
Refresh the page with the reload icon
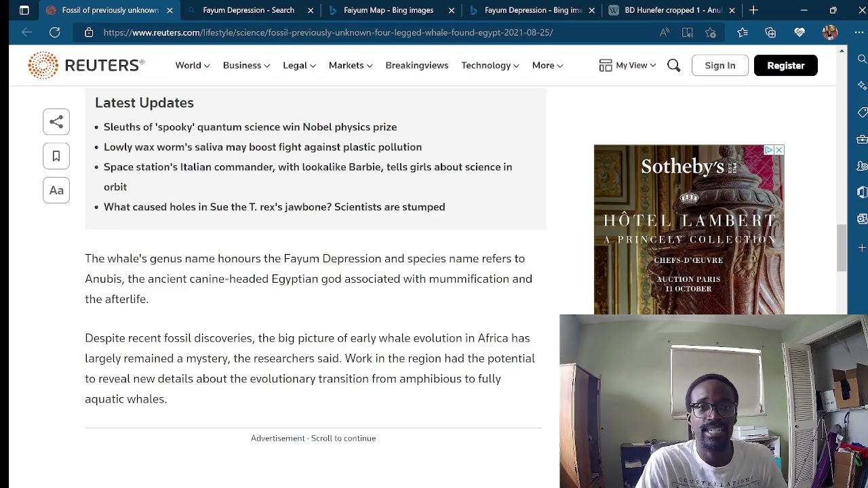(x=55, y=33)
